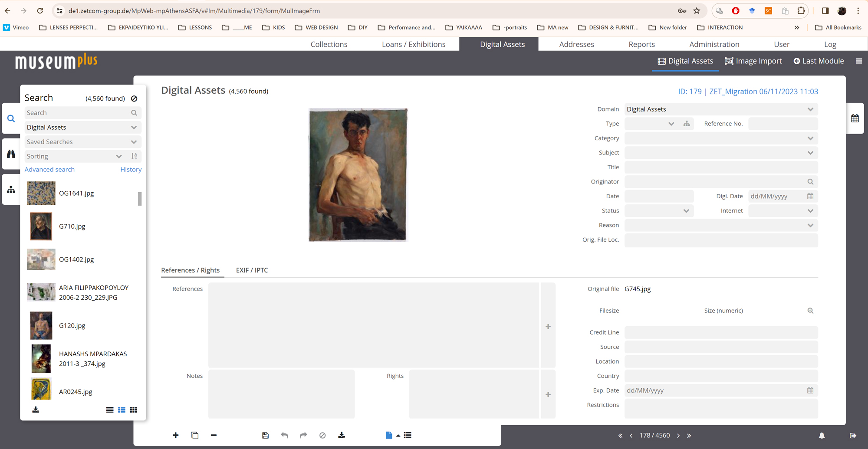This screenshot has width=868, height=449.
Task: Select the References / Rights tab
Action: click(x=190, y=270)
